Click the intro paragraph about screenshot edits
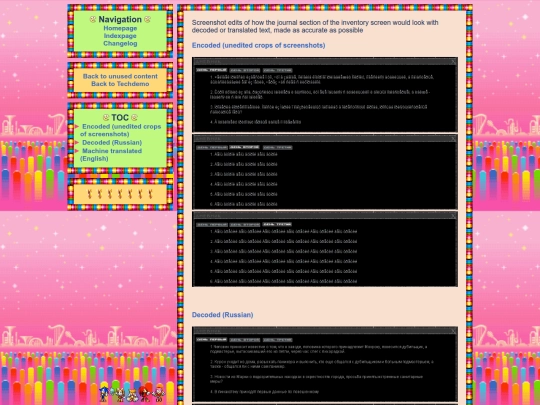The height and width of the screenshot is (405, 540). tap(315, 27)
